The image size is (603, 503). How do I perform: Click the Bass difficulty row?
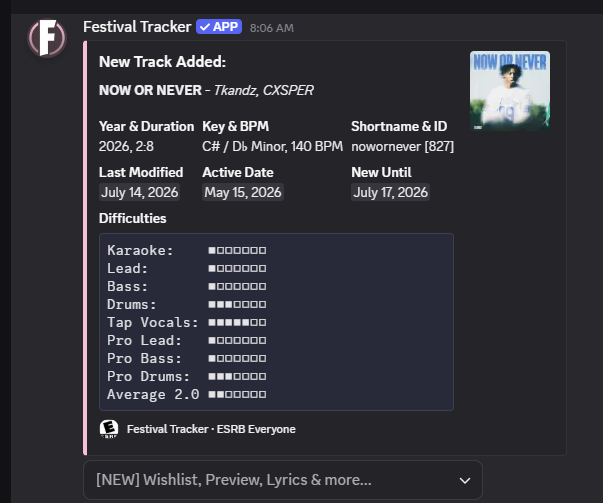click(x=187, y=286)
